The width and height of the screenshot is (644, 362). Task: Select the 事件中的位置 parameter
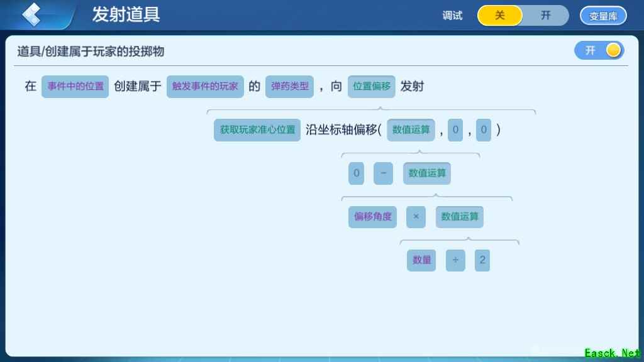[x=75, y=86]
